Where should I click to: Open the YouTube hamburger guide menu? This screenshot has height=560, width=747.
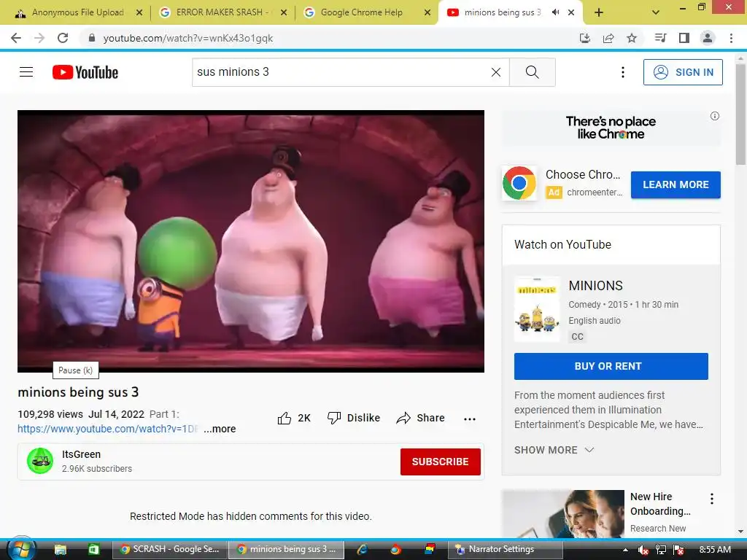(x=26, y=72)
